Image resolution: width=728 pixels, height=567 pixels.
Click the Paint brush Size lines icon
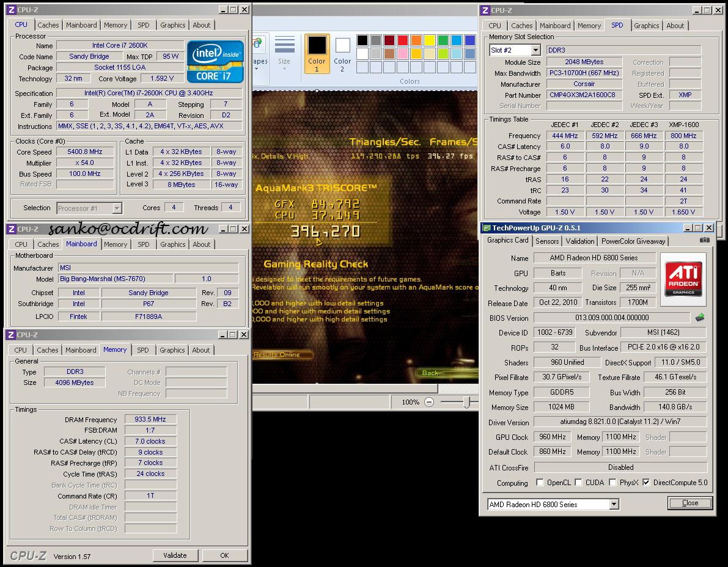pyautogui.click(x=284, y=45)
